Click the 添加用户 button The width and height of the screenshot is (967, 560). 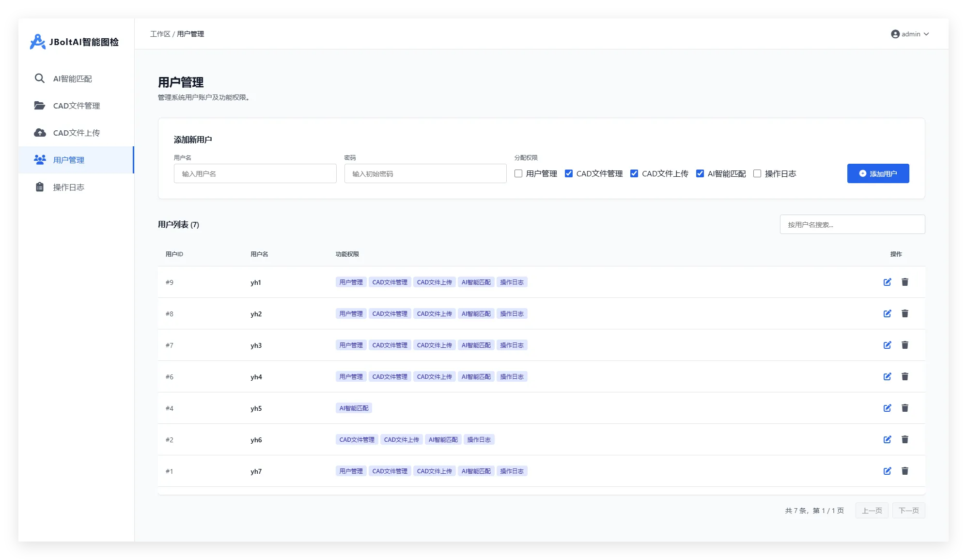[878, 173]
